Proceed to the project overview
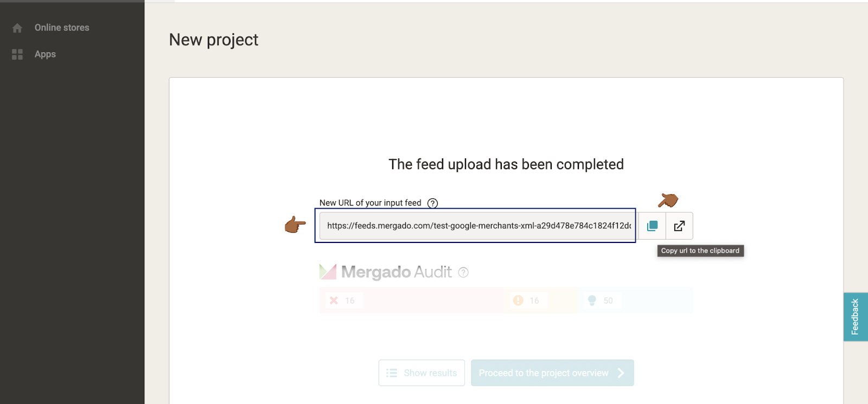This screenshot has width=868, height=404. pyautogui.click(x=552, y=373)
